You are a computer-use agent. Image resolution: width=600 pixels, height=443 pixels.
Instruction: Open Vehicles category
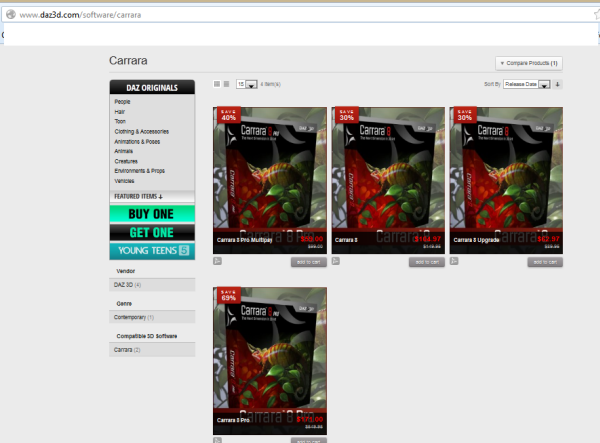click(124, 181)
